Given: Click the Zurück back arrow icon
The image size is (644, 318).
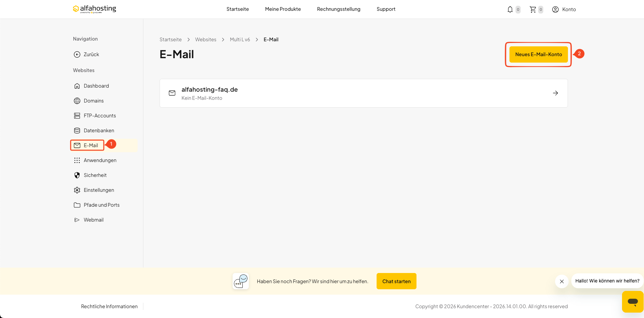Looking at the screenshot, I should 77,54.
